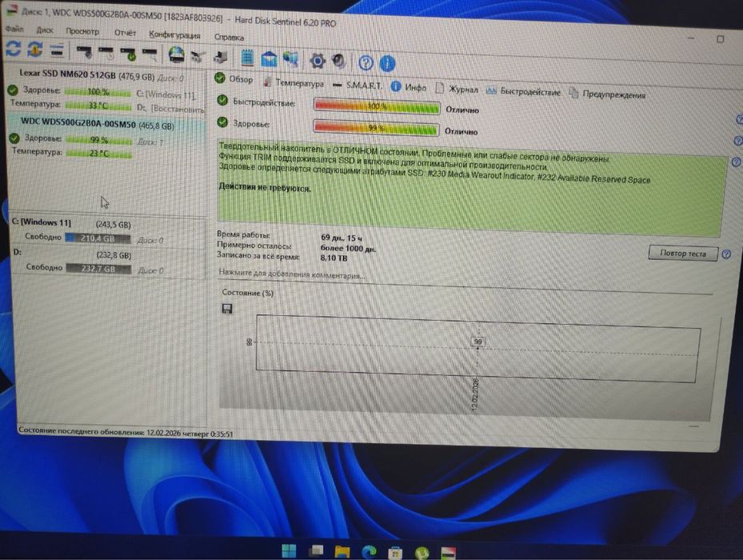This screenshot has width=743, height=560.
Task: Open the Справка menu
Action: (229, 37)
